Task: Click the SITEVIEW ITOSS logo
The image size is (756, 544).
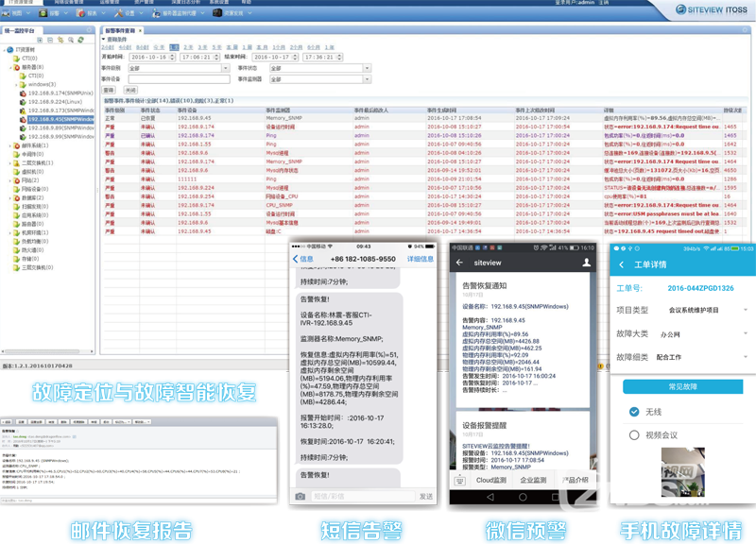Action: point(712,9)
